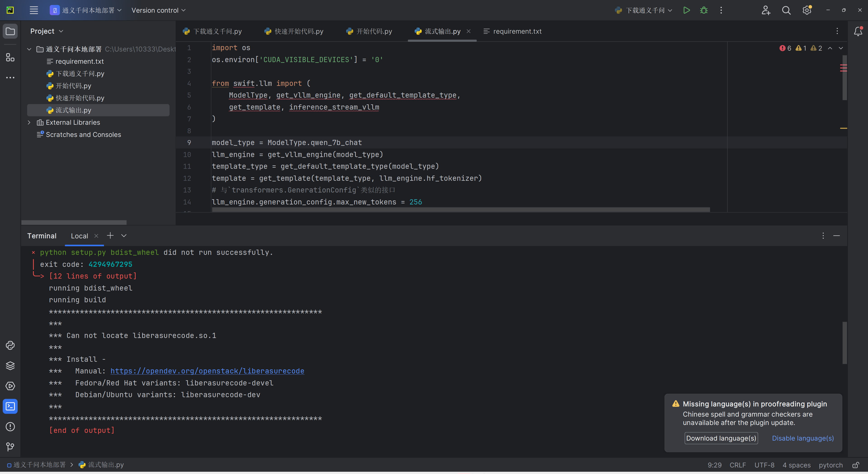Click Project panel horizontal scrollbar
The image size is (868, 474).
(74, 222)
